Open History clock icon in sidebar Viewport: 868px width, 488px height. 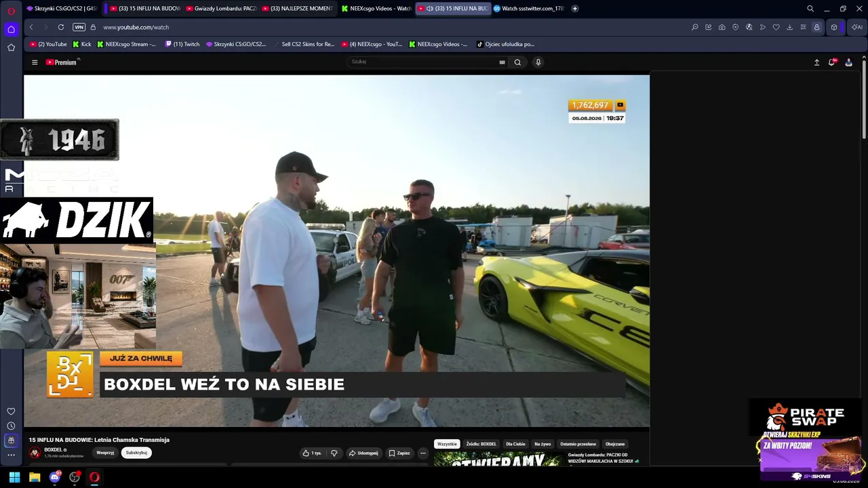11,426
